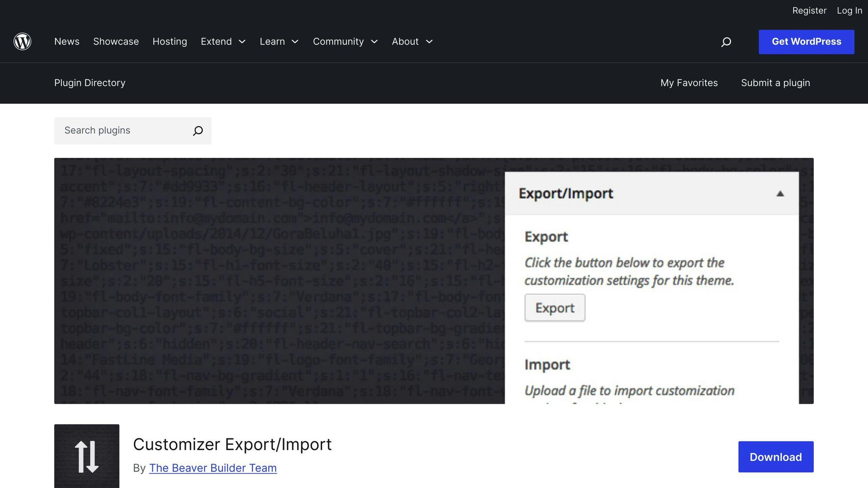Submit plugin search via magnifier icon
Viewport: 868px width, 488px height.
[x=198, y=131]
